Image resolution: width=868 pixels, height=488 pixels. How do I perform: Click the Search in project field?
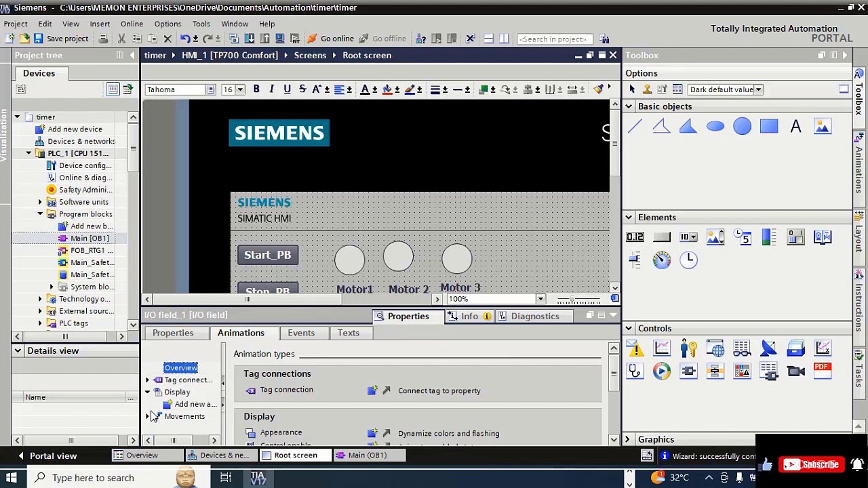point(553,39)
